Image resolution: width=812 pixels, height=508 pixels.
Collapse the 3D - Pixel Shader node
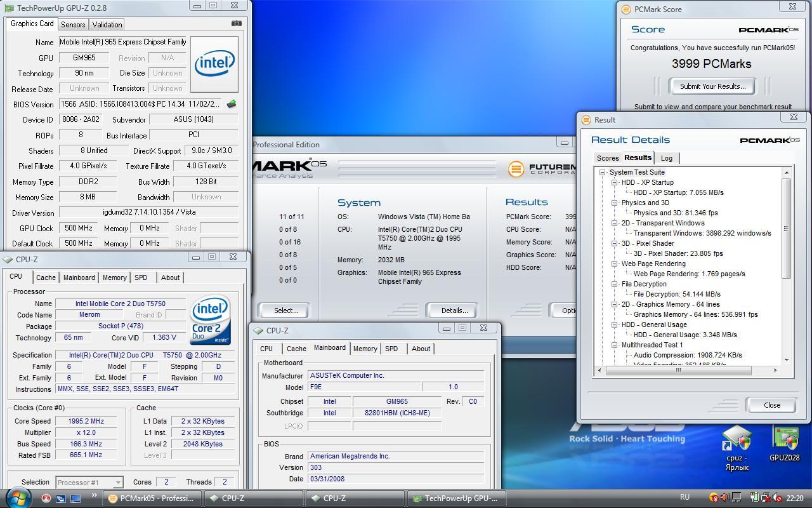point(614,243)
